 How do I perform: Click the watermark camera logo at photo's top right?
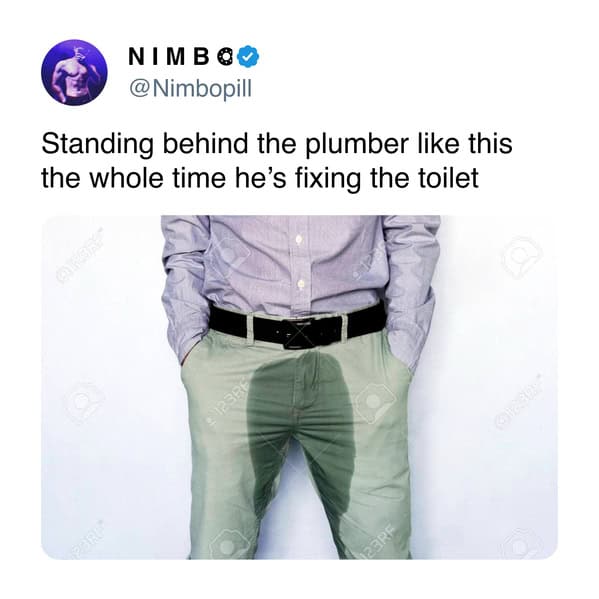(x=521, y=256)
